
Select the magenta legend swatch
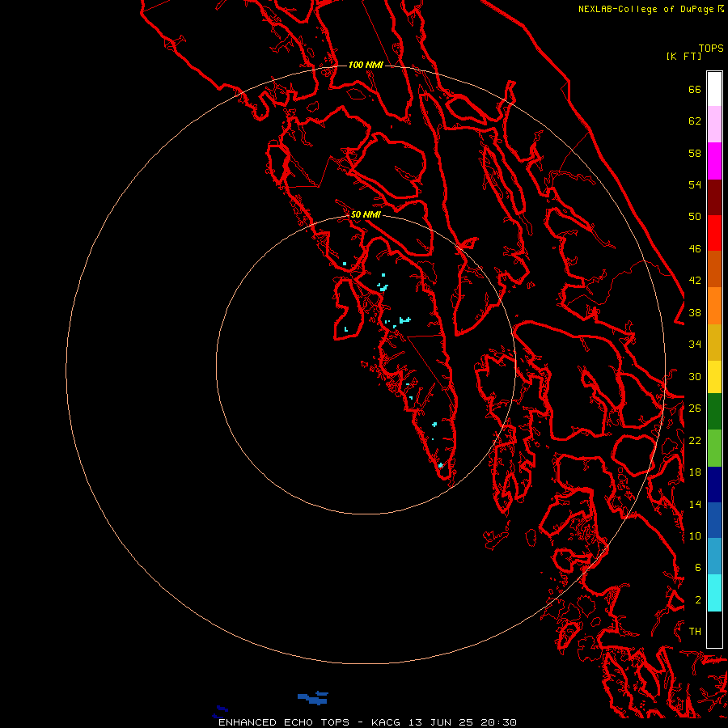pos(714,161)
